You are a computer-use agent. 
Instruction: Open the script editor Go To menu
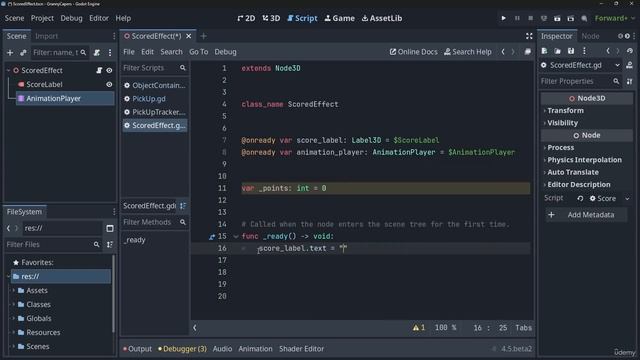click(x=198, y=52)
